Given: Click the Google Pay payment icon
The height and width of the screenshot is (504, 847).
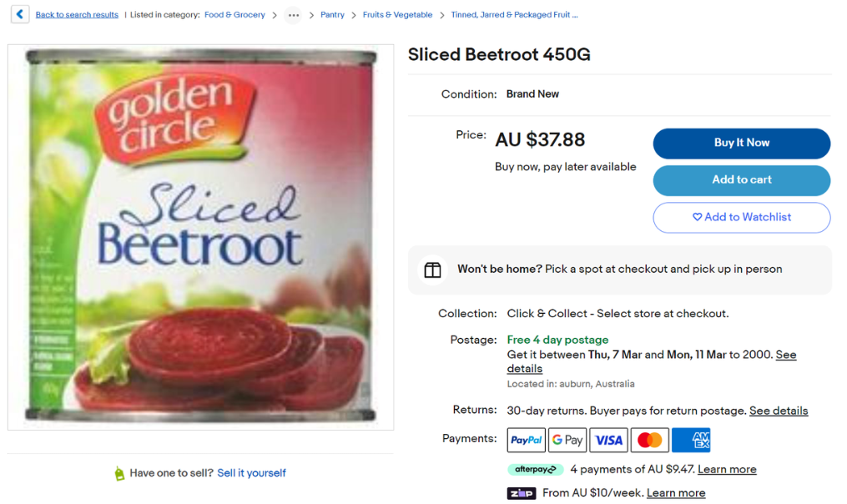Looking at the screenshot, I should (x=567, y=440).
